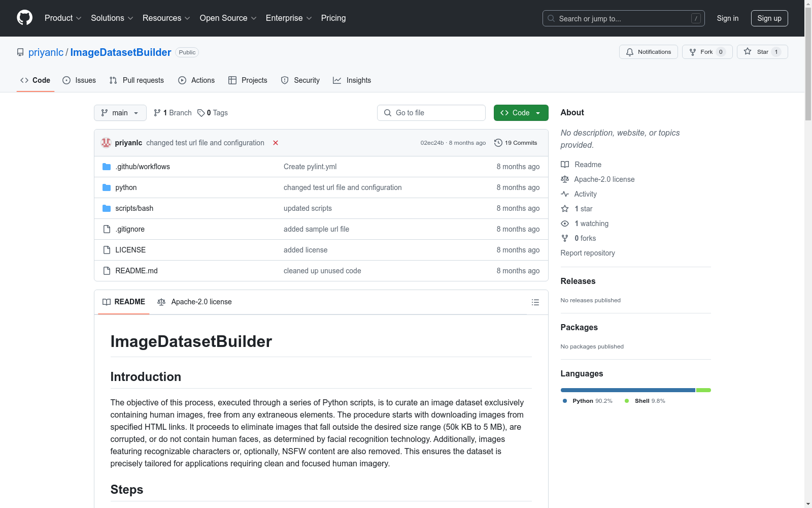Select the README tab in file viewer
This screenshot has height=508, width=812.
[124, 302]
